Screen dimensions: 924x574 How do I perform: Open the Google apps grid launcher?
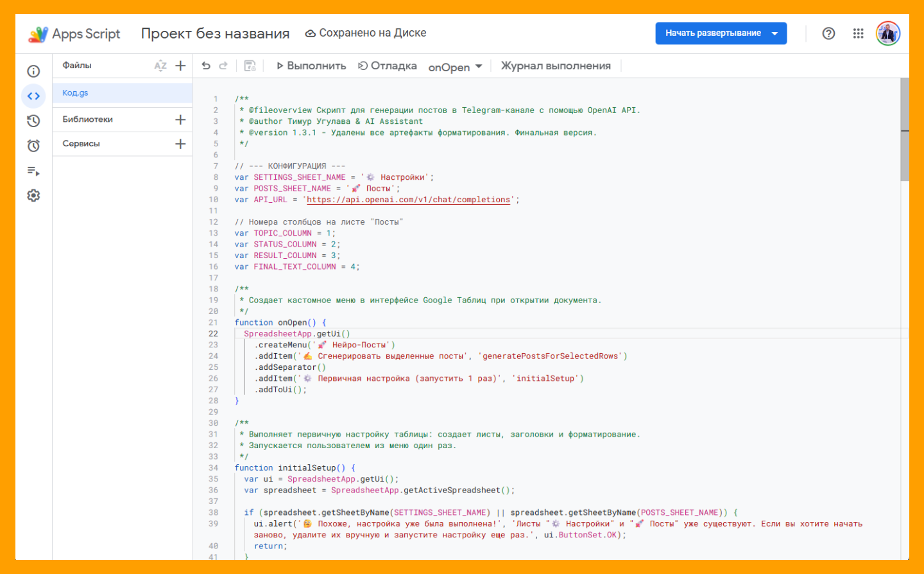(x=858, y=33)
